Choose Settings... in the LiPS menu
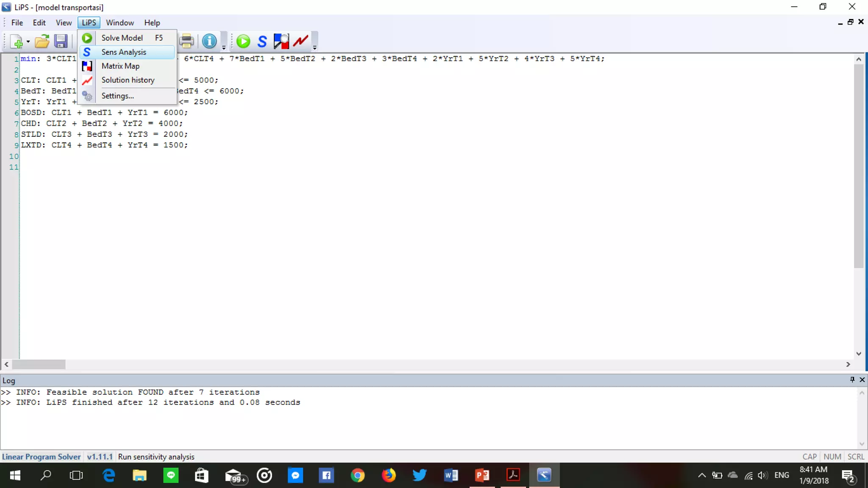868x488 pixels. (117, 96)
